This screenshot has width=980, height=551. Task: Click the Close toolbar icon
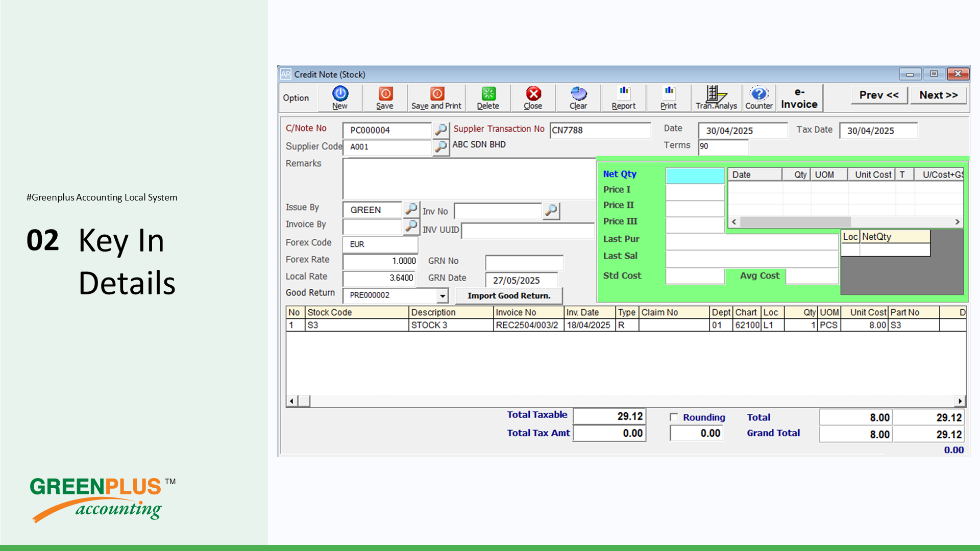533,97
